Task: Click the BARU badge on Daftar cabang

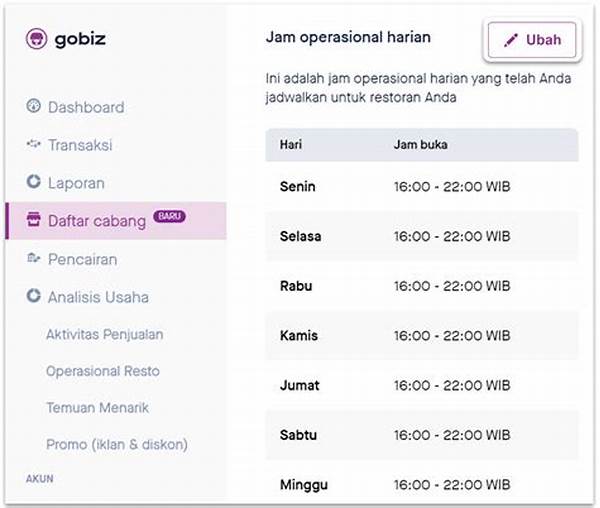Action: [170, 217]
